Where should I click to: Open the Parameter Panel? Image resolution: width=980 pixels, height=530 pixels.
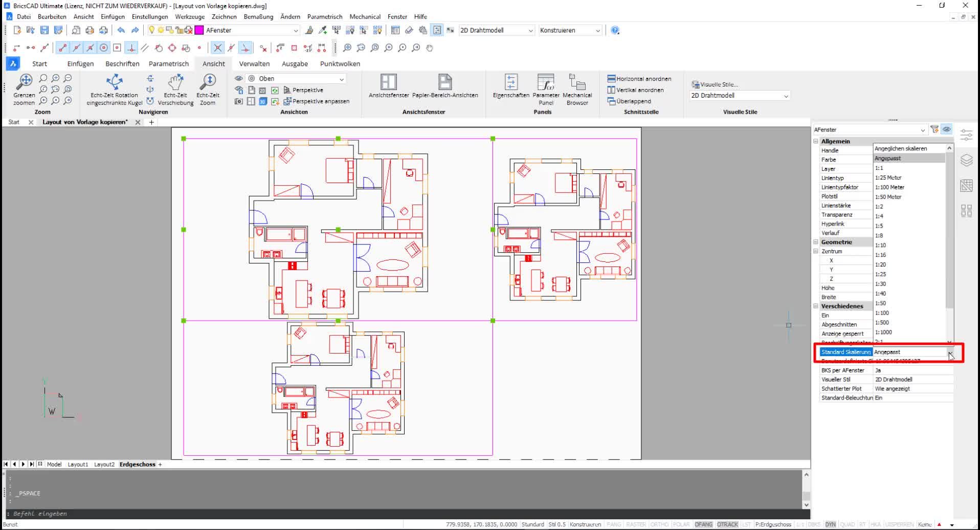tap(546, 90)
